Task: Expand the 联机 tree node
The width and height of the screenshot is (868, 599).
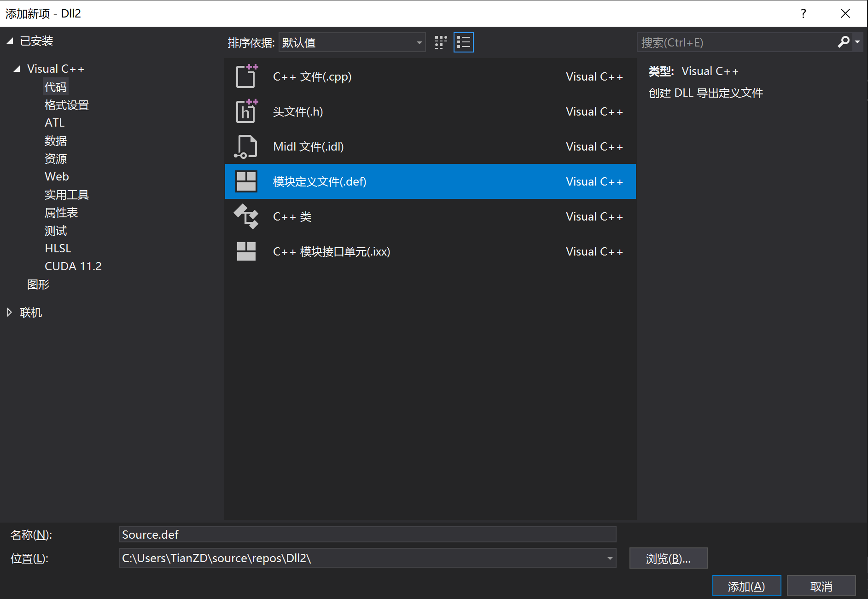Action: coord(9,313)
